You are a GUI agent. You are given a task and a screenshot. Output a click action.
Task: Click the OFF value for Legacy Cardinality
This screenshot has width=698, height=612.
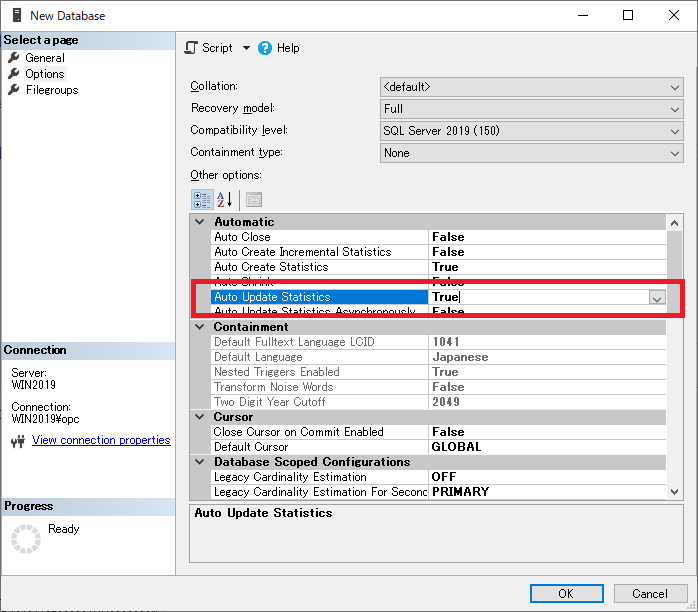444,477
